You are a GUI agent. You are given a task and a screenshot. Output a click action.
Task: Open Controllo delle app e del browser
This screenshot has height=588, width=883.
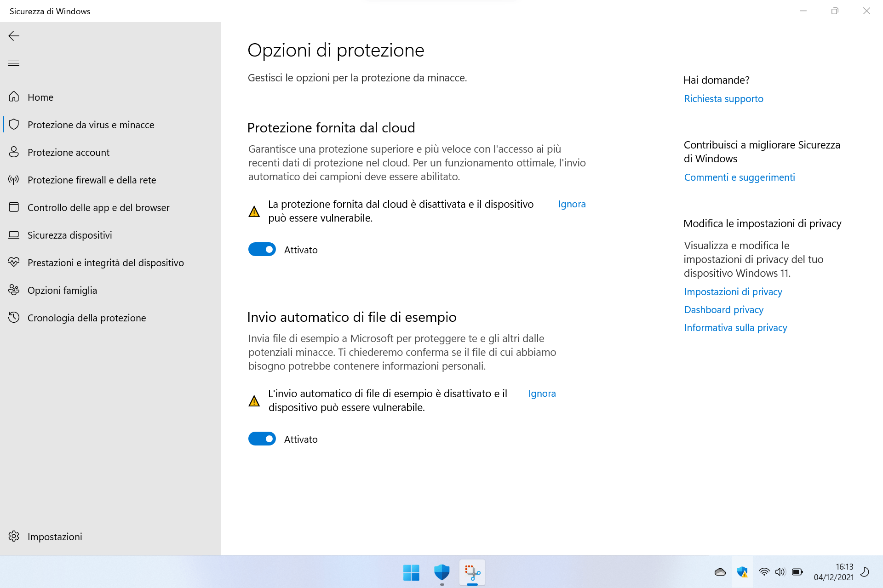[98, 207]
